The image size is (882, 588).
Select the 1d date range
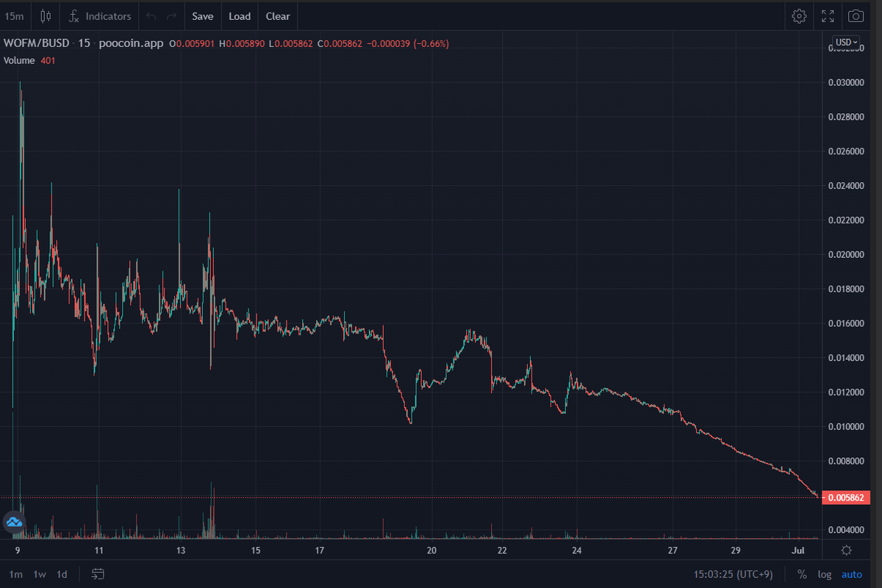(62, 574)
